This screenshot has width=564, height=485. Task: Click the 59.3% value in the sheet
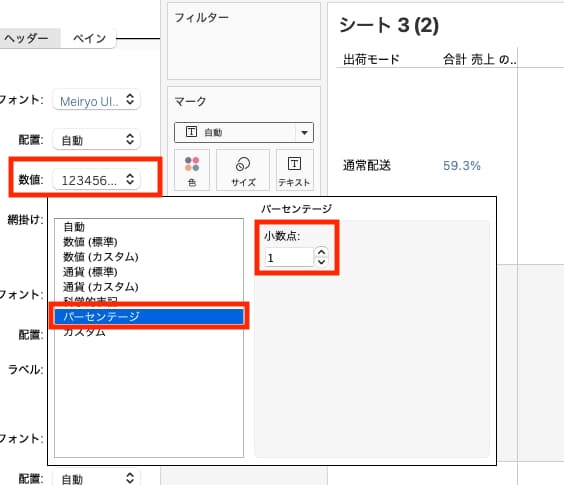461,166
